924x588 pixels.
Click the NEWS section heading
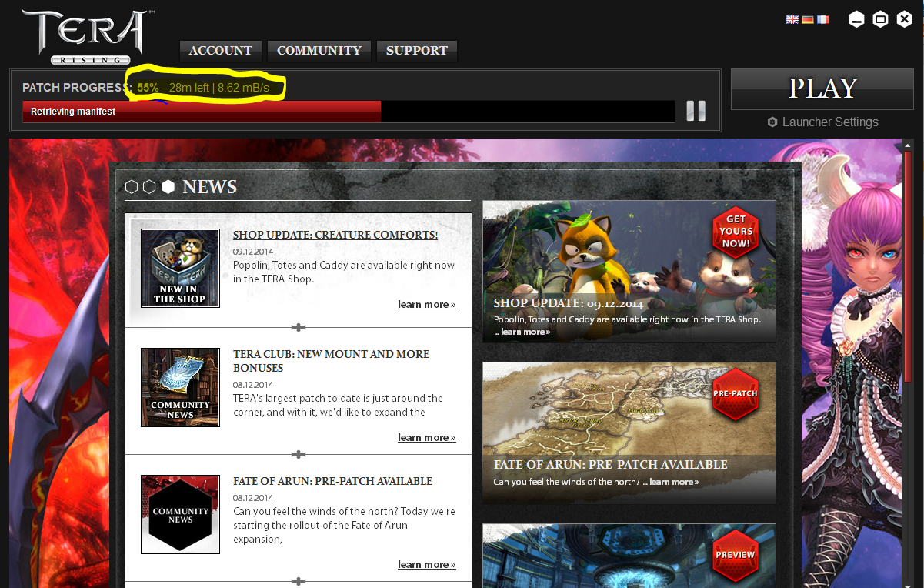pos(210,187)
